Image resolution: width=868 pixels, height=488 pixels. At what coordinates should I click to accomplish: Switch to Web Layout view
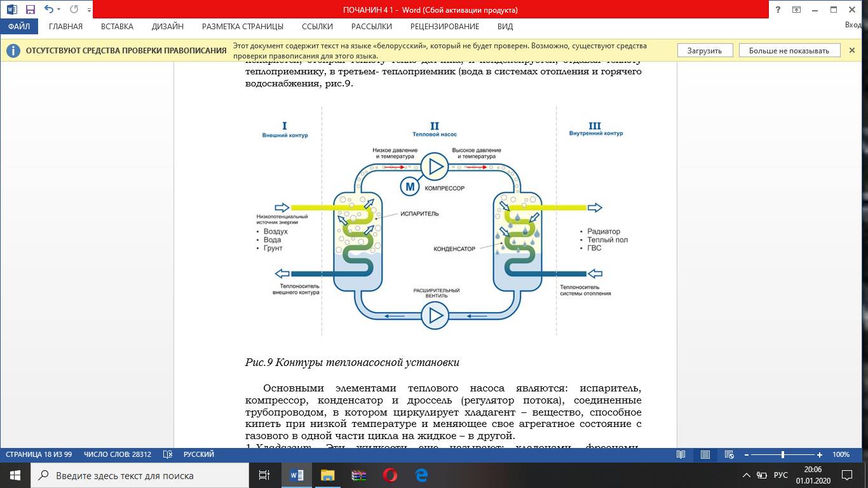[x=729, y=454]
